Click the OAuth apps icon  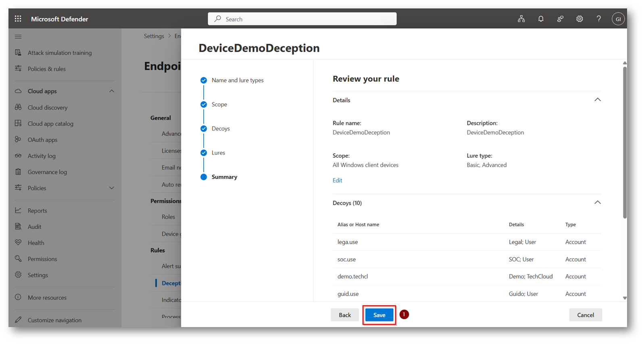(18, 139)
